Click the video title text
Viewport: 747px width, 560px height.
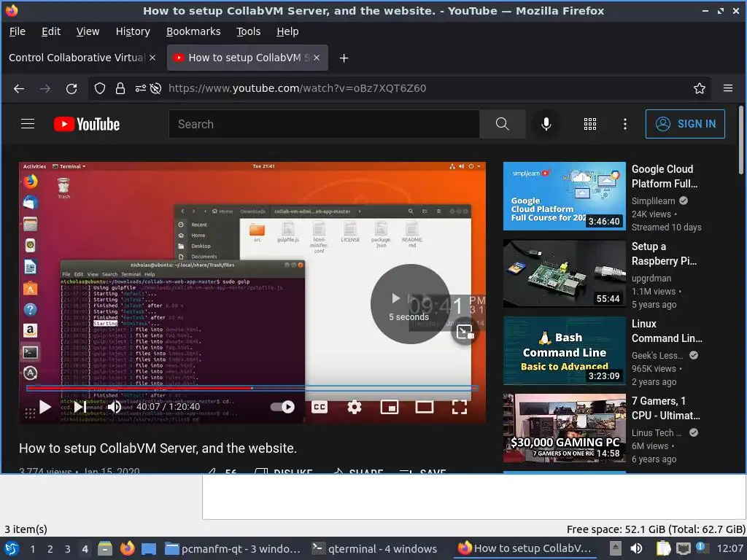[158, 448]
